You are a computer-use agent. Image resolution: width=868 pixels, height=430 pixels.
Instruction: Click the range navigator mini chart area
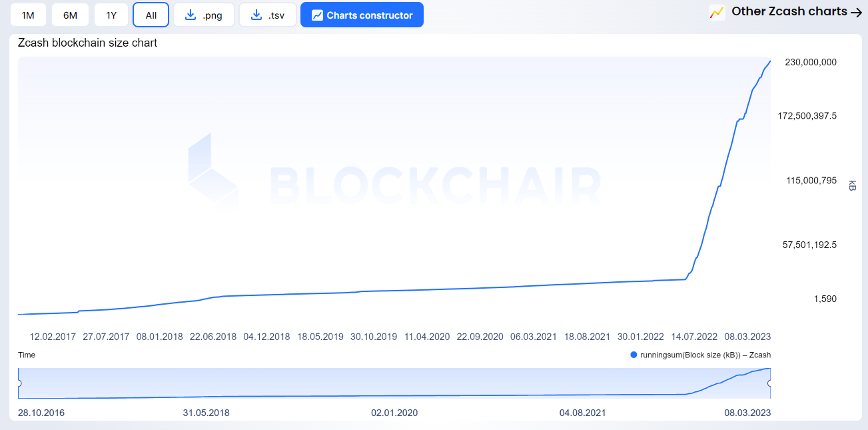pyautogui.click(x=394, y=383)
